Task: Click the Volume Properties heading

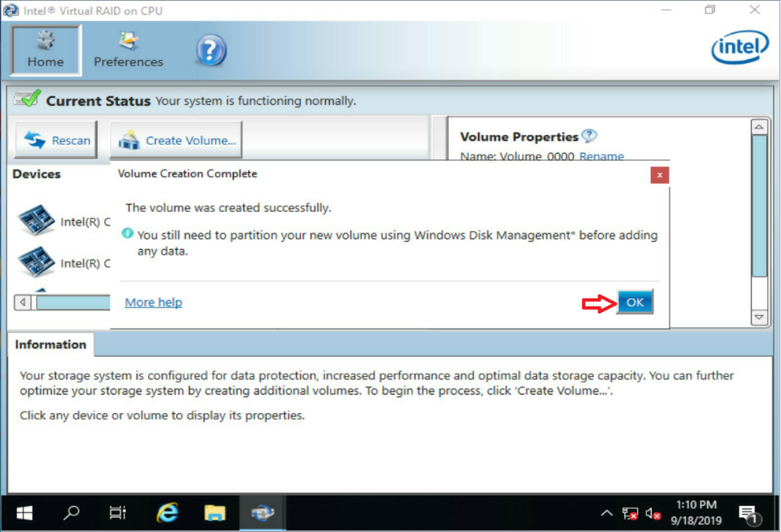Action: coord(519,137)
